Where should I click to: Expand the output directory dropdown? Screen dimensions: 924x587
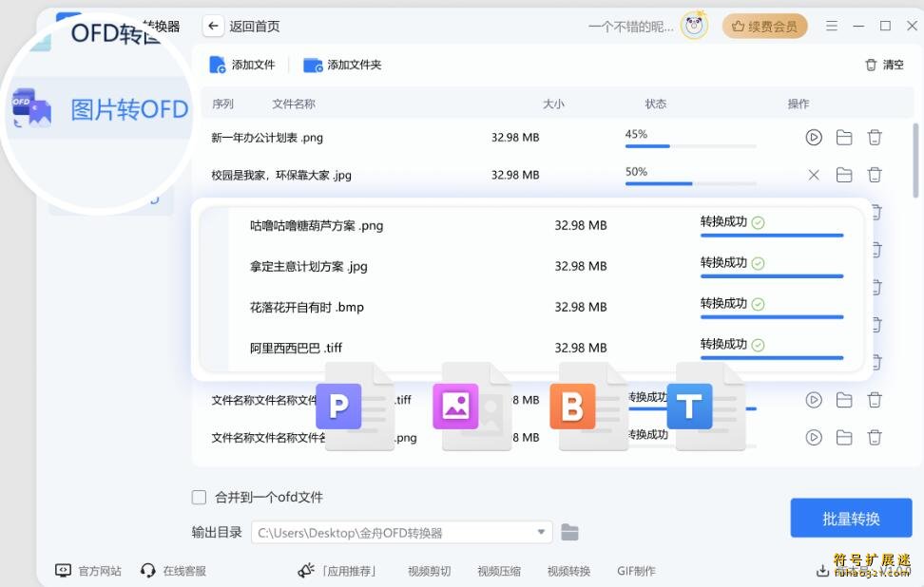click(541, 532)
